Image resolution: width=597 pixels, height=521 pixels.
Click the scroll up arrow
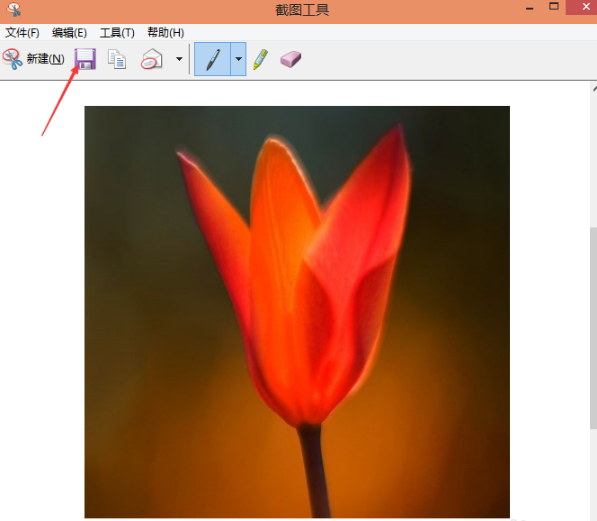[x=594, y=89]
